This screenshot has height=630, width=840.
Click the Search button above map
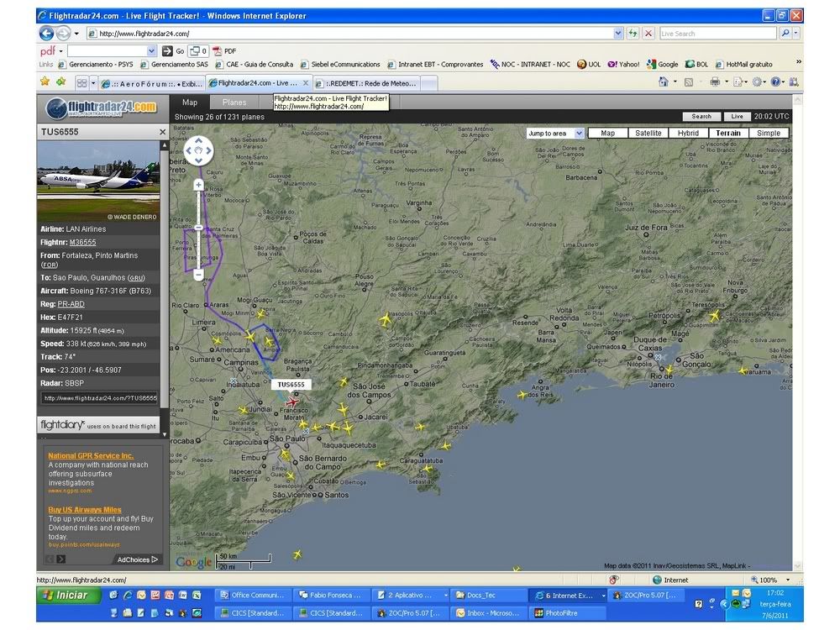(x=701, y=117)
